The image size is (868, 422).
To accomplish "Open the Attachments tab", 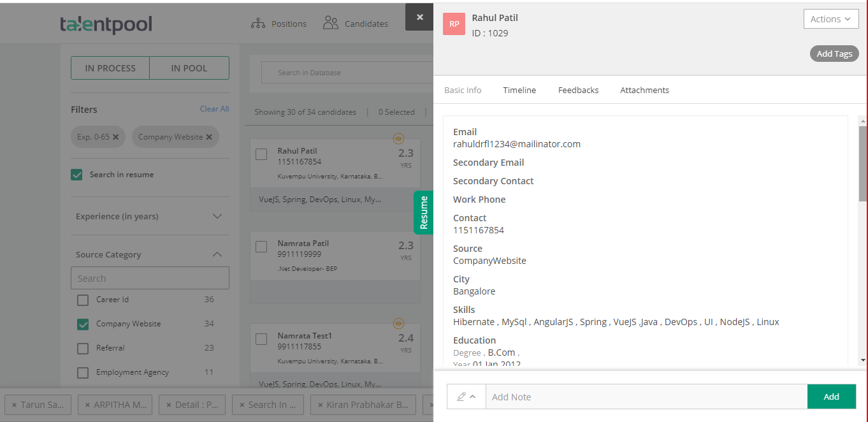I will (x=644, y=90).
